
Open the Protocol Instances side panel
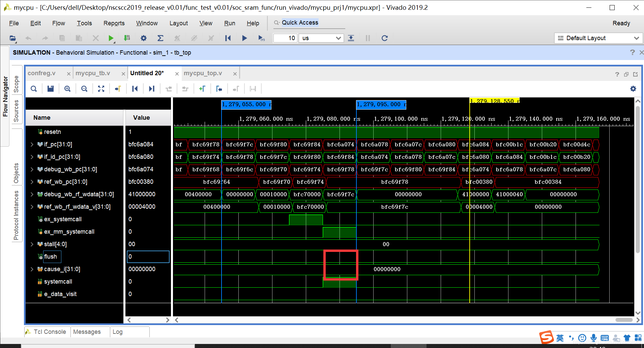17,215
